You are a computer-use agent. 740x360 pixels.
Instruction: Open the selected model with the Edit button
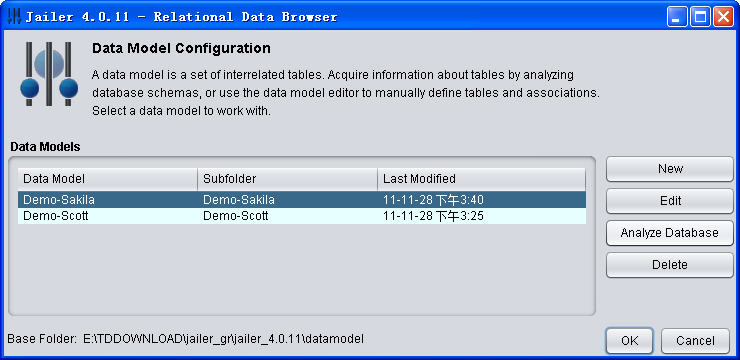point(670,201)
